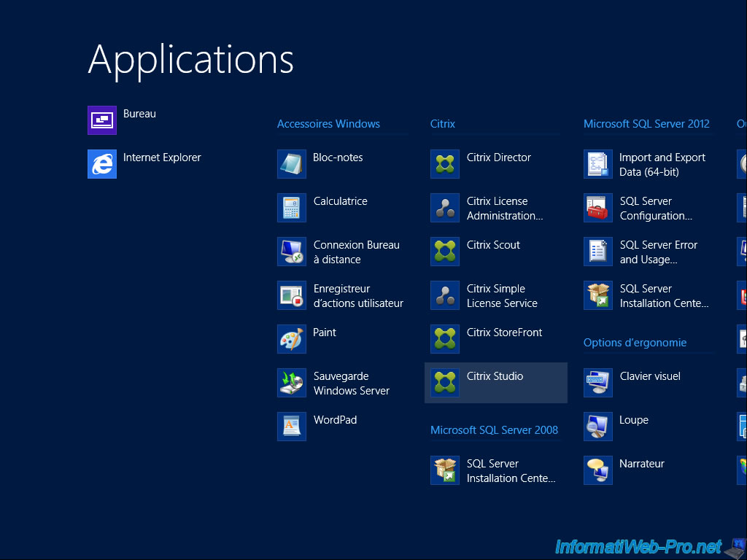This screenshot has height=560, width=747.
Task: Open the Clavier visuel keyboard icon
Action: click(598, 383)
